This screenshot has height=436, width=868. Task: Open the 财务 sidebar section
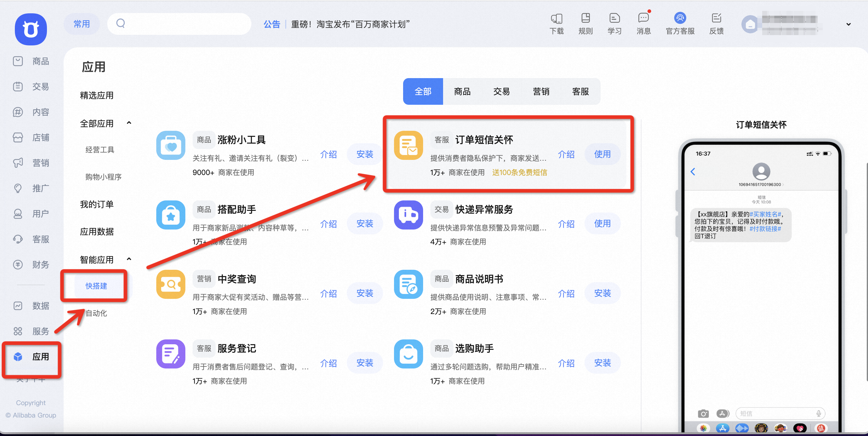pos(31,265)
